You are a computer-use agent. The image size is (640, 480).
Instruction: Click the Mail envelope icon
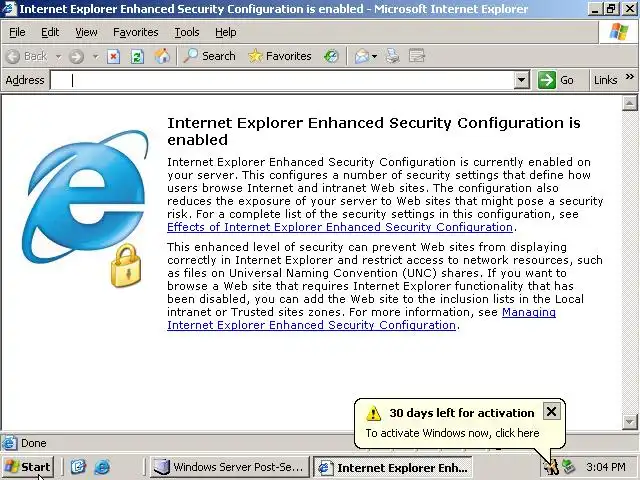[x=361, y=56]
